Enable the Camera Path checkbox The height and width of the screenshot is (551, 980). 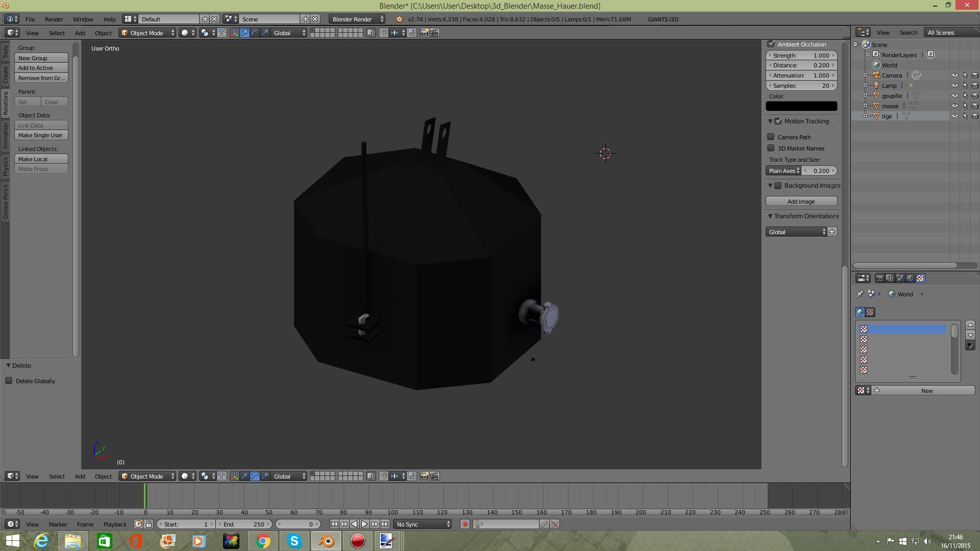pyautogui.click(x=771, y=137)
